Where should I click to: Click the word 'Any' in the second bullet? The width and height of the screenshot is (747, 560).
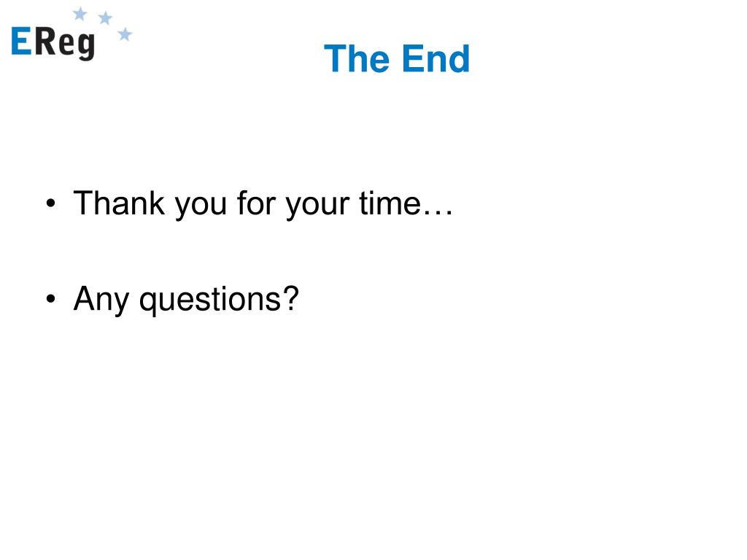click(101, 300)
